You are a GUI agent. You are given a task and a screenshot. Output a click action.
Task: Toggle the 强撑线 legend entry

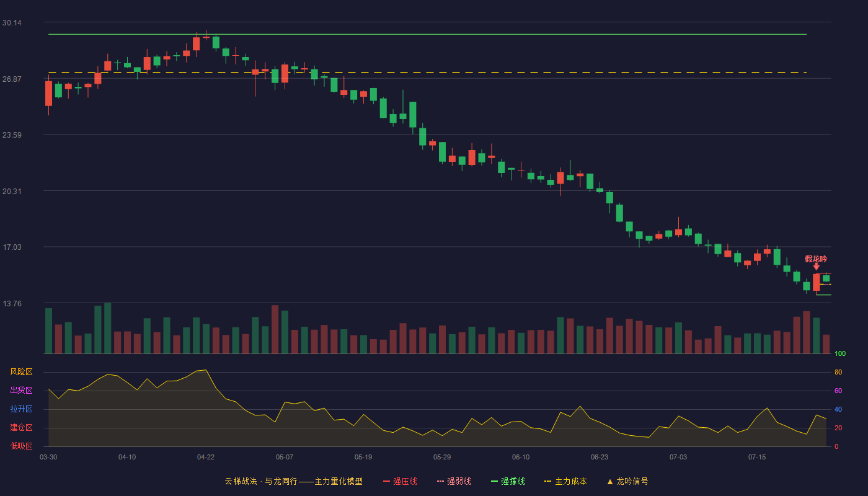tap(508, 481)
